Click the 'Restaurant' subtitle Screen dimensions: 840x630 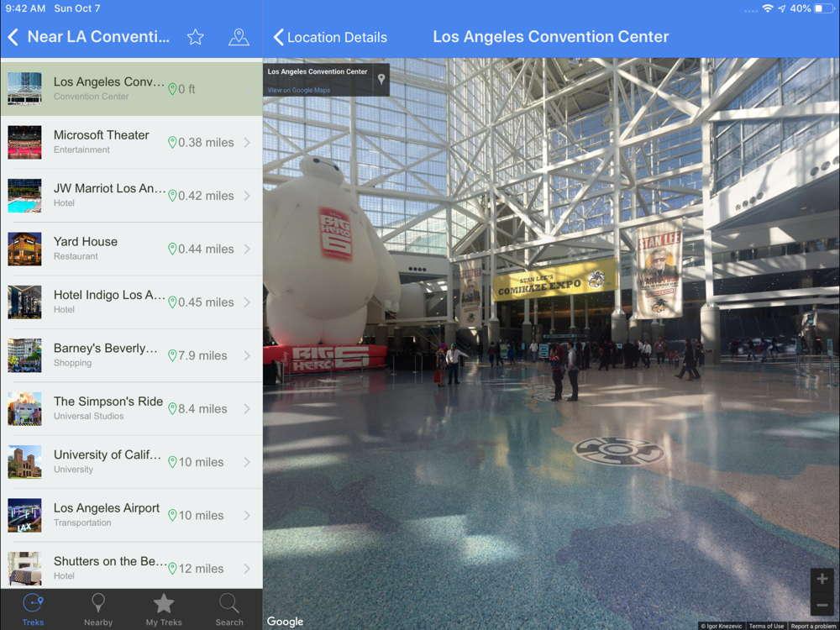(x=76, y=256)
